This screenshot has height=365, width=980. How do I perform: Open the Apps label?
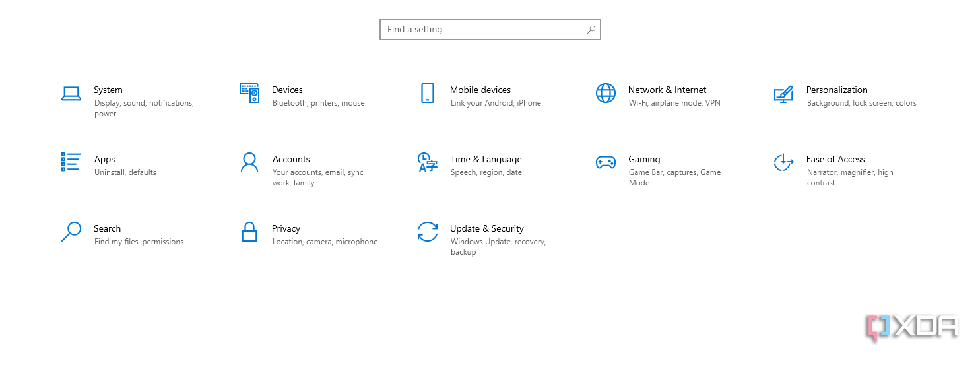coord(104,160)
